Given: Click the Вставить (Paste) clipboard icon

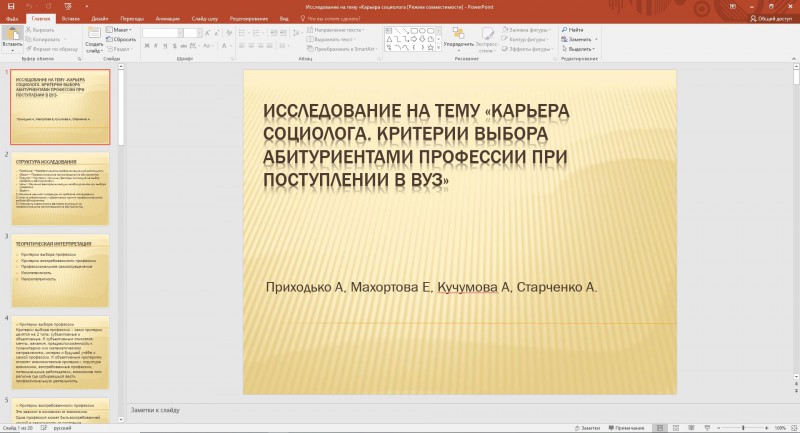Looking at the screenshot, I should pyautogui.click(x=12, y=35).
